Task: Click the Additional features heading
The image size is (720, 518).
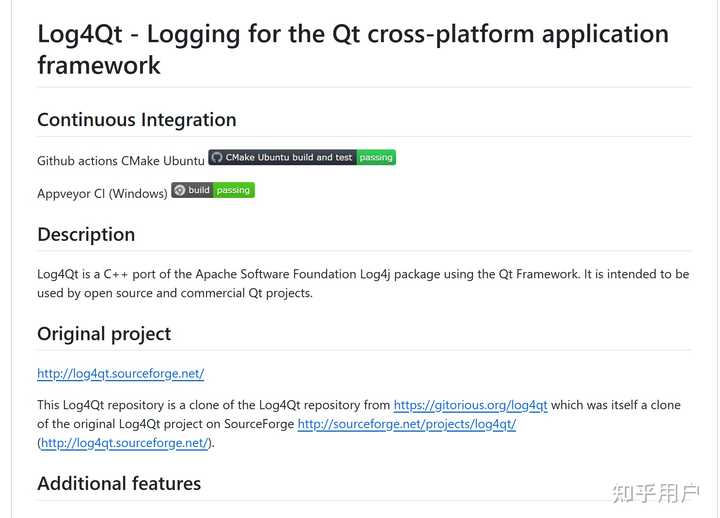Action: click(119, 484)
